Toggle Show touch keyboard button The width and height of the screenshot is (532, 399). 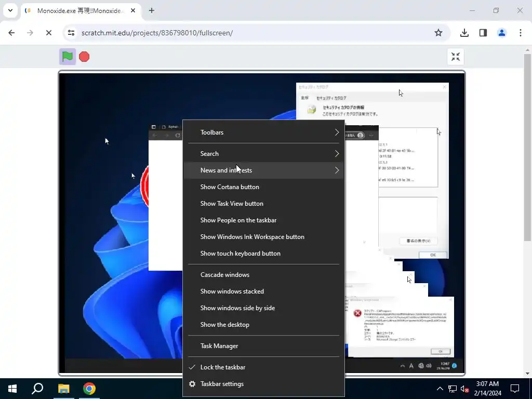click(x=263, y=254)
